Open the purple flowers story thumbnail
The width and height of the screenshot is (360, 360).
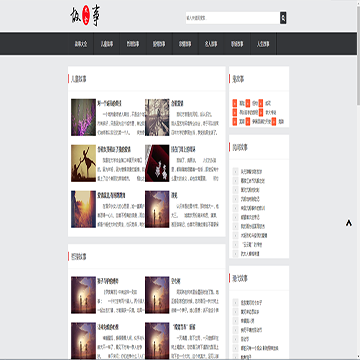pos(83,117)
